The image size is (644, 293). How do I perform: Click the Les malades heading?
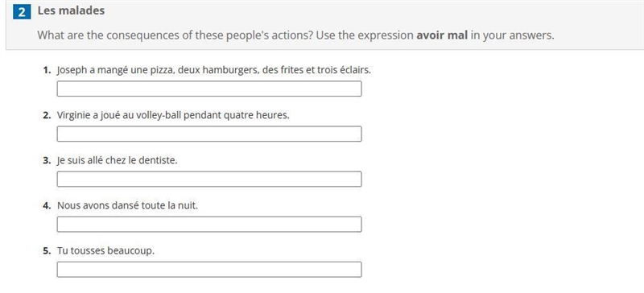pyautogui.click(x=71, y=10)
